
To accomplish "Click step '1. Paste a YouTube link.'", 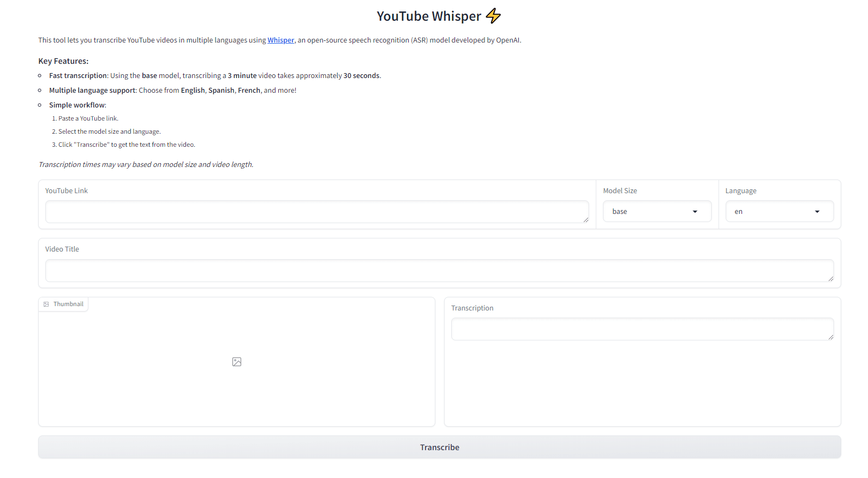I will coord(85,118).
